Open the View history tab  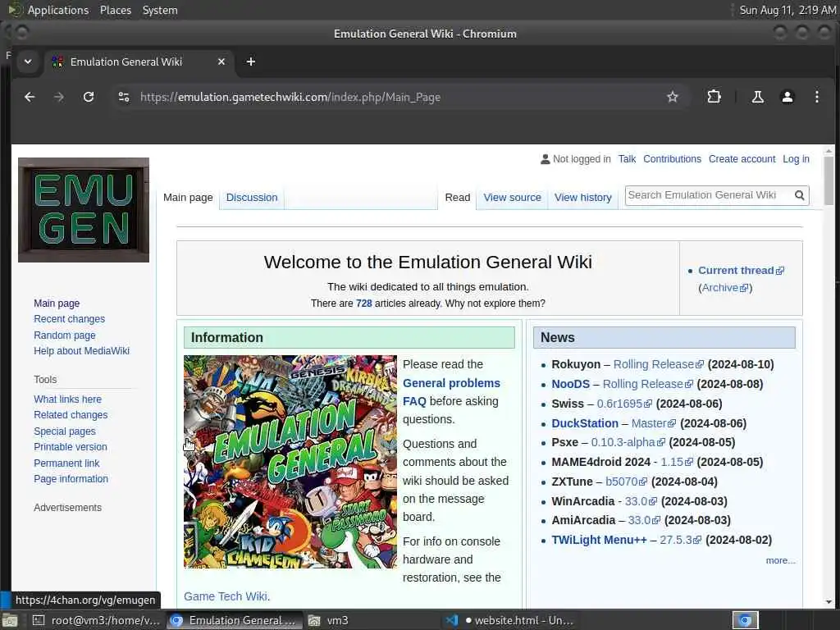coord(583,197)
